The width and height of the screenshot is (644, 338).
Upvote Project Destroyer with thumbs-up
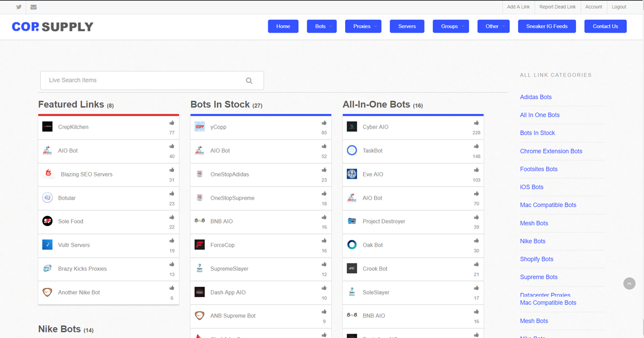[x=477, y=217]
